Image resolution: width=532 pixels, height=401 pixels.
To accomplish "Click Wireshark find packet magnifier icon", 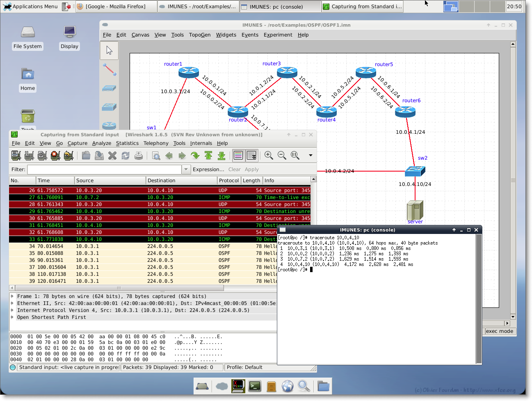I will pos(156,156).
